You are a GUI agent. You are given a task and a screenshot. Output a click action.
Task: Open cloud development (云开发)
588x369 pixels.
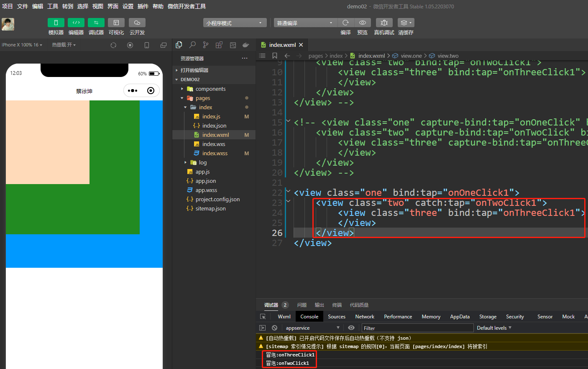[x=137, y=23]
